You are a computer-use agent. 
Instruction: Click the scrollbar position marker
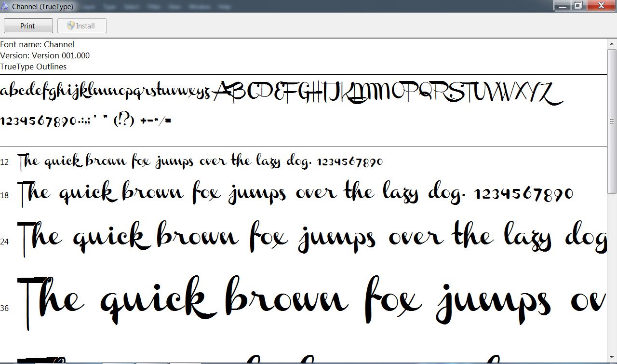click(x=611, y=121)
